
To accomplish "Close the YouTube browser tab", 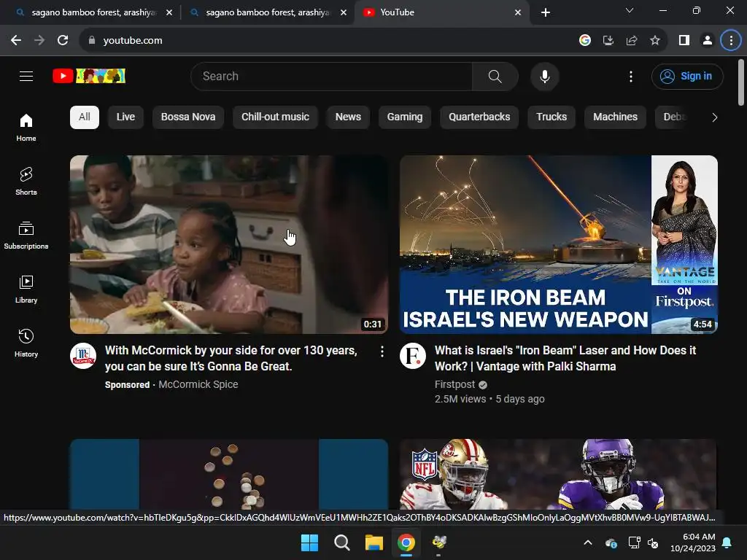I will click(518, 12).
